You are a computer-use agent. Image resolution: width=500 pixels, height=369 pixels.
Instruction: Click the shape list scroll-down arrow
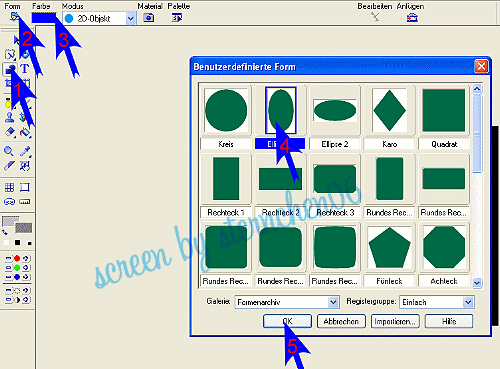tap(477, 283)
